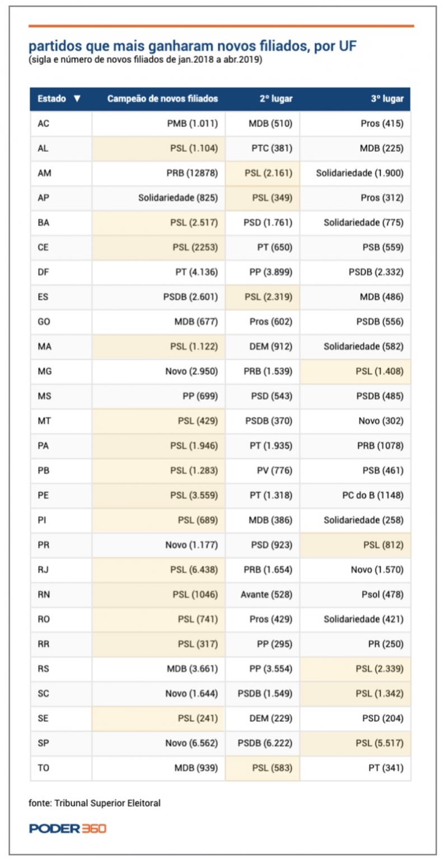Click the PC do B (1148) cell
Image resolution: width=448 pixels, height=868 pixels.
coord(372,495)
